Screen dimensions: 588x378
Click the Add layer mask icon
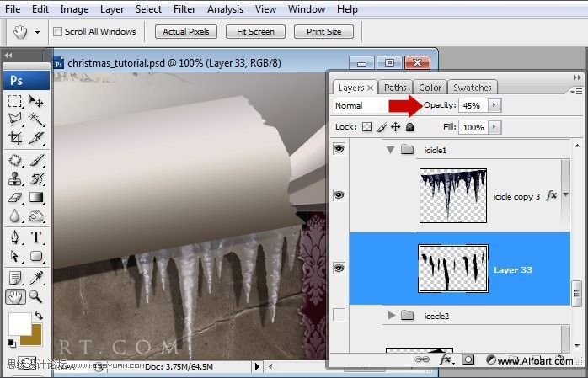[468, 359]
